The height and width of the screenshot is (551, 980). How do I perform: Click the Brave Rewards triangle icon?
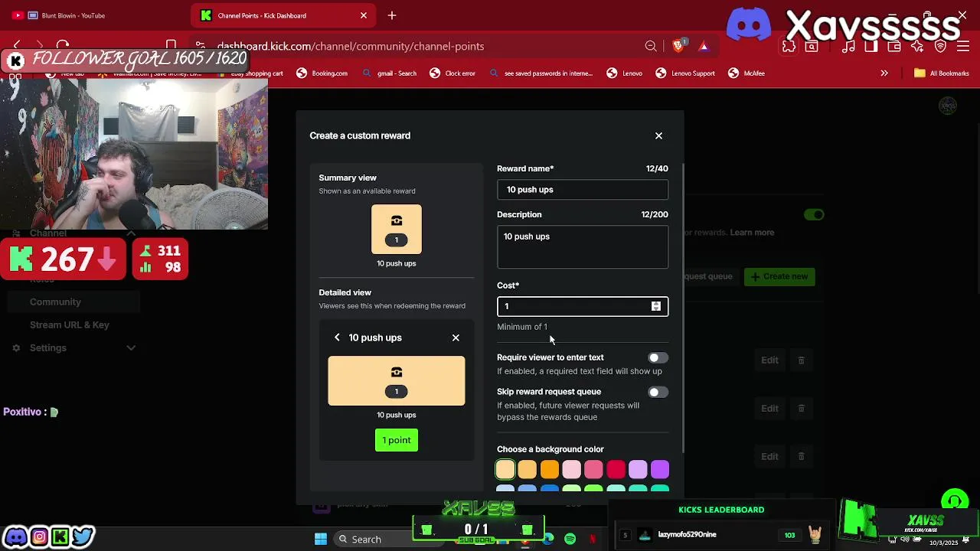click(x=704, y=47)
